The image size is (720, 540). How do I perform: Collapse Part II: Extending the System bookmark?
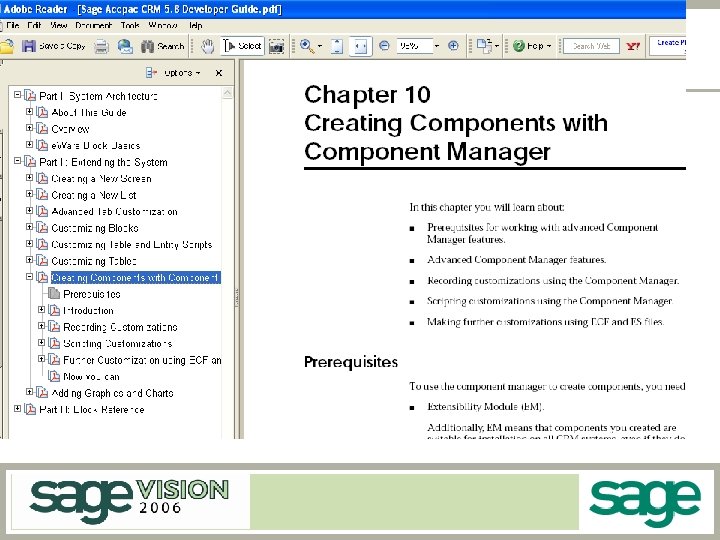click(17, 161)
